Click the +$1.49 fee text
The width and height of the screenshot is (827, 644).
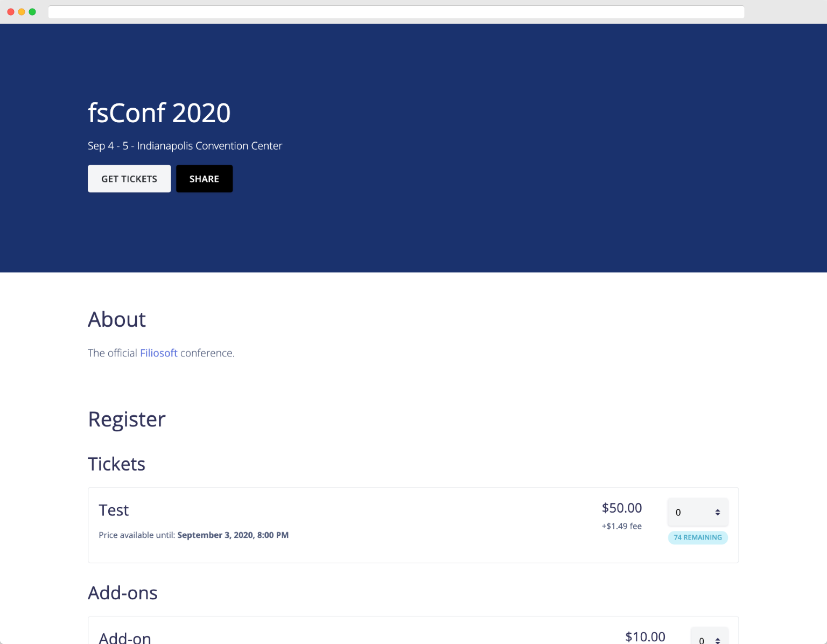[x=621, y=526]
